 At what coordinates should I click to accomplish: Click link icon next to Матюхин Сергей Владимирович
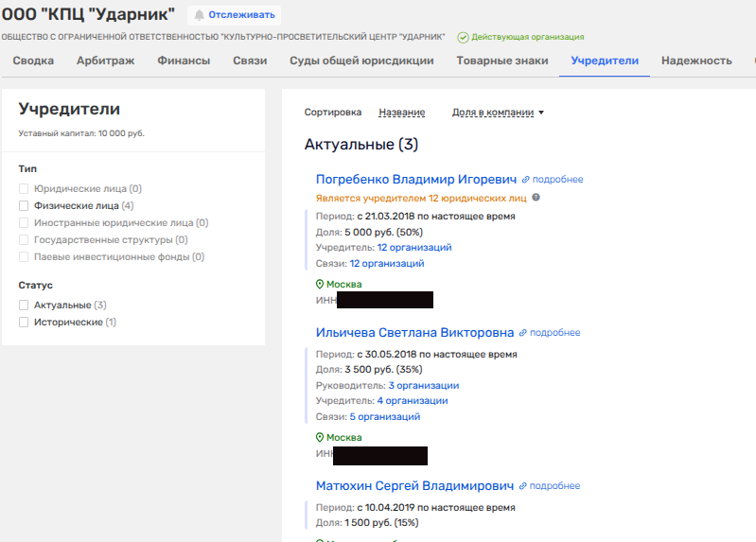coord(523,486)
